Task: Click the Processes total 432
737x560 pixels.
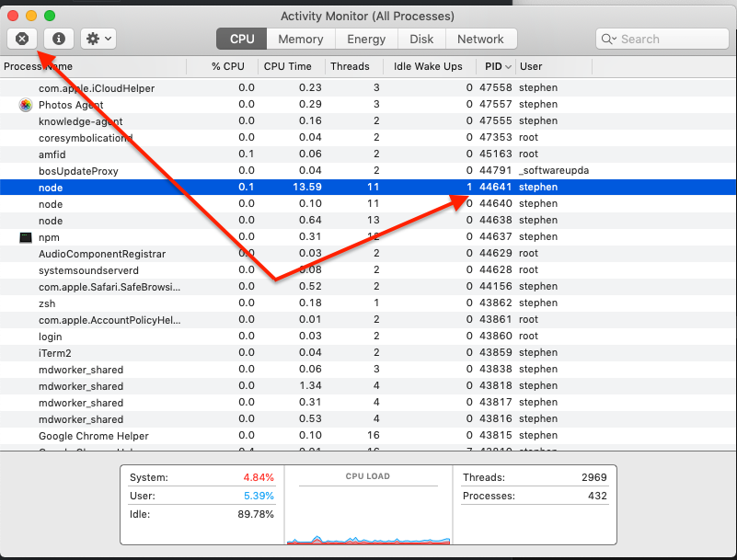Action: click(x=597, y=496)
